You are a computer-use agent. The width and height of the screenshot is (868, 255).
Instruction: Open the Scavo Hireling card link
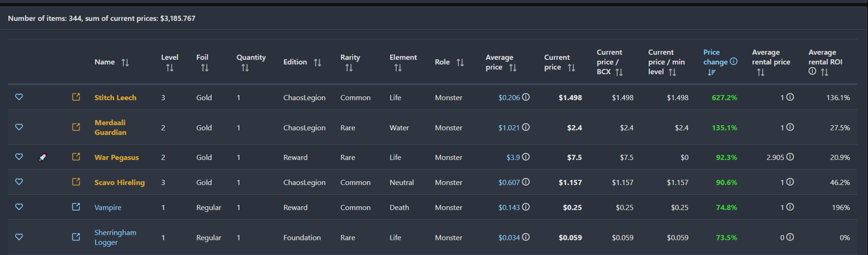(x=119, y=183)
